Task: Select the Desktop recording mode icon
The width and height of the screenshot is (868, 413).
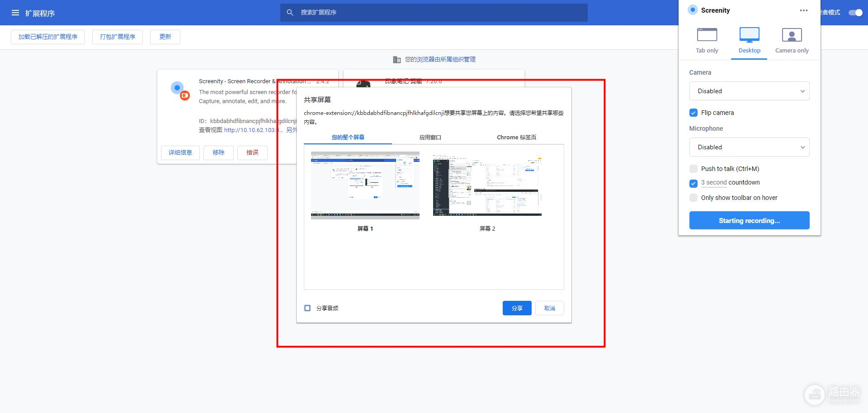Action: point(749,35)
